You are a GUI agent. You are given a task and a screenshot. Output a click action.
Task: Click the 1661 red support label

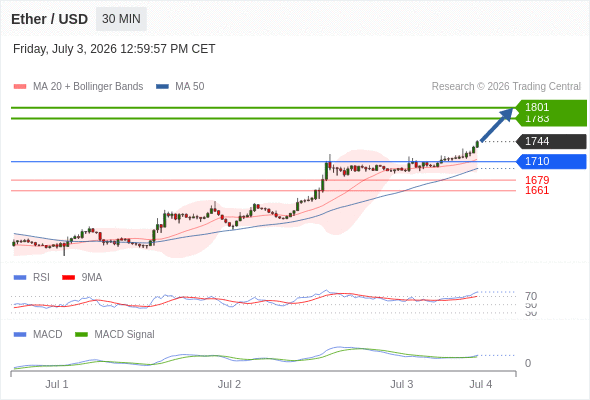coord(537,190)
